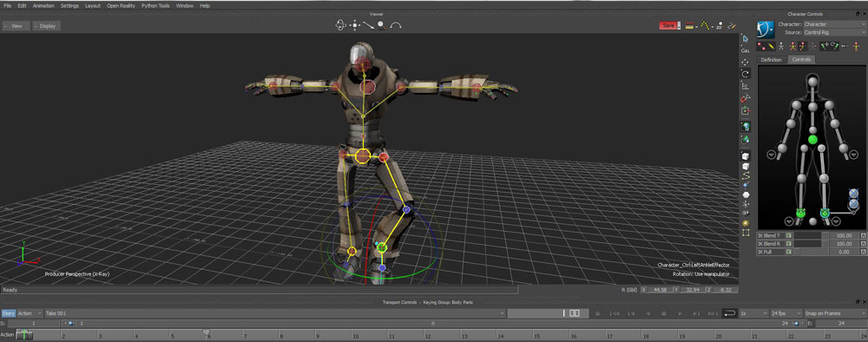Image resolution: width=868 pixels, height=342 pixels.
Task: Click the orbit camera icon in viewer
Action: 341,25
